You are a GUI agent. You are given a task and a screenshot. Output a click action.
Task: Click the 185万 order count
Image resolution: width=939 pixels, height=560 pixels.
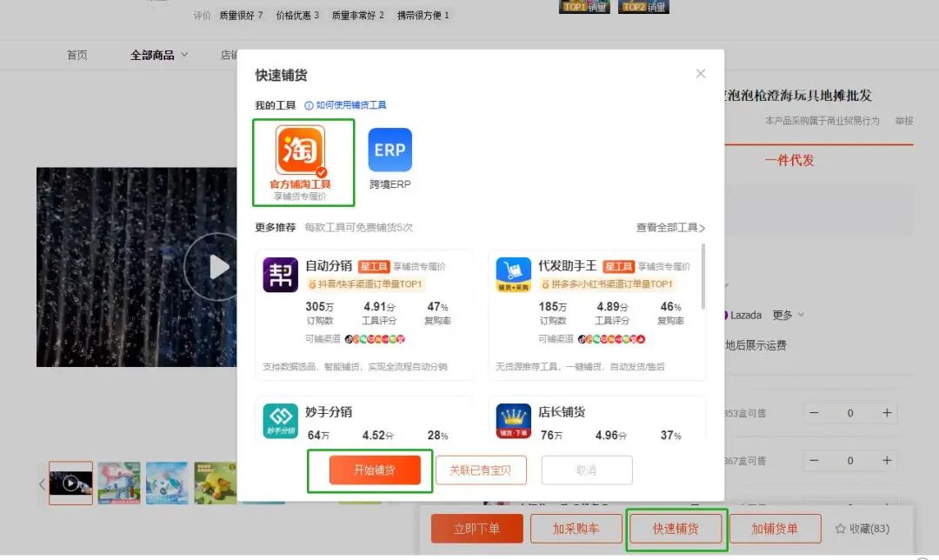tap(553, 307)
